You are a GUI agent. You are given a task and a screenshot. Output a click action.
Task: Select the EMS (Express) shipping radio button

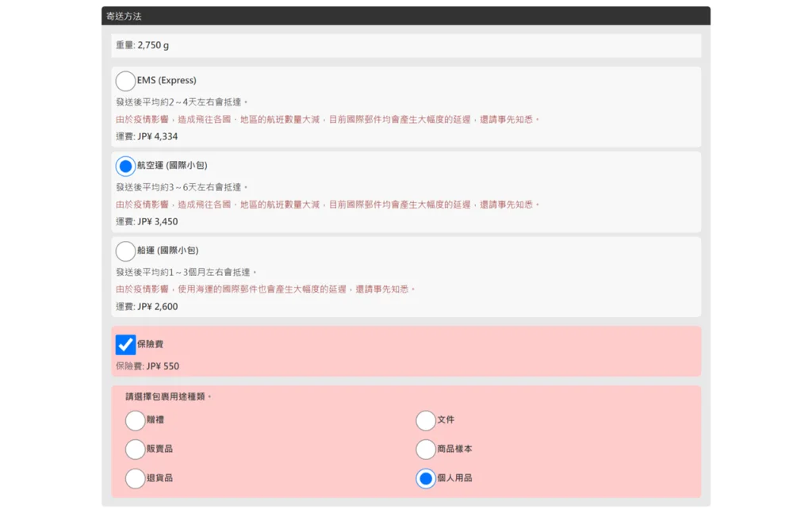(x=125, y=82)
